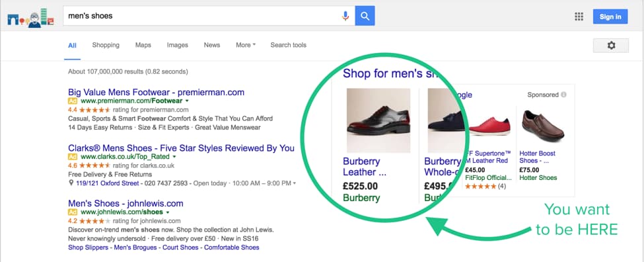Expand the johnlewis.com ad URL dropdown arrow

pos(167,212)
